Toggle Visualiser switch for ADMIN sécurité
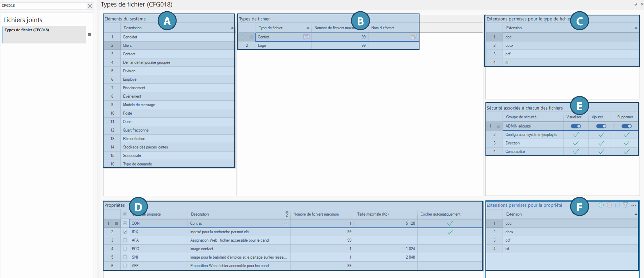 (x=576, y=126)
